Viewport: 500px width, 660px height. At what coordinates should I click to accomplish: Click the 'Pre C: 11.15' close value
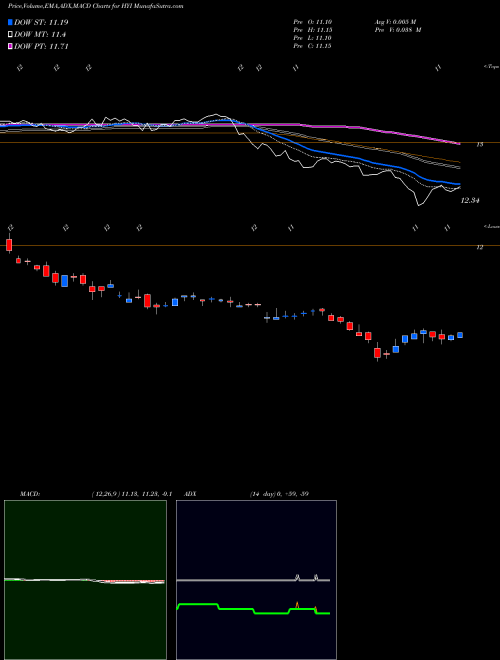click(x=313, y=46)
